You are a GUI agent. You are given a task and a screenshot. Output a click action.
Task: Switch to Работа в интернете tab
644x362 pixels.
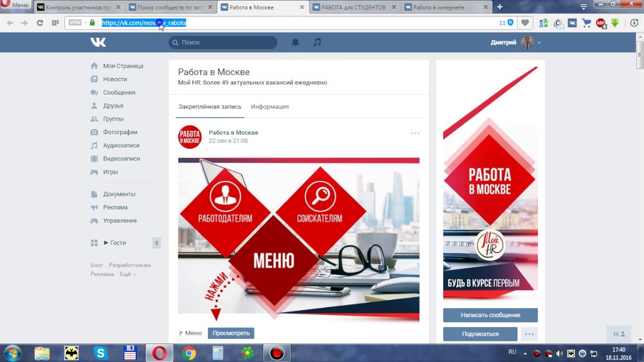coord(446,7)
